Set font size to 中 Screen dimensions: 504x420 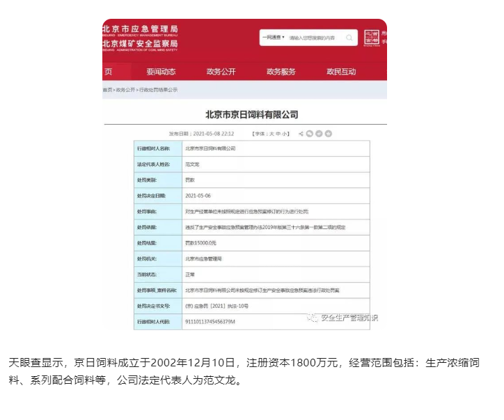click(x=278, y=134)
